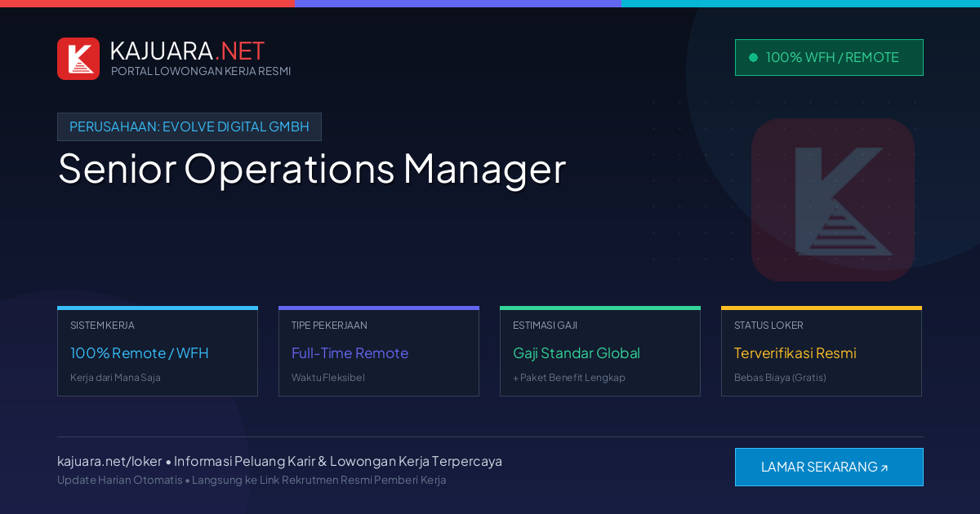Click the red Kajuara K logo icon
980x514 pixels.
coord(78,59)
